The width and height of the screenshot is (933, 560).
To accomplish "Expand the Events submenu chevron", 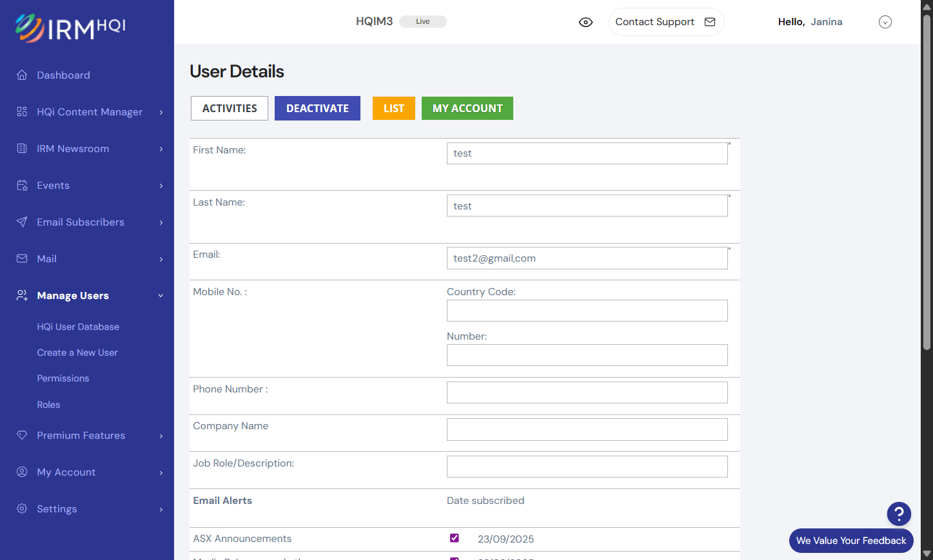I will (x=161, y=186).
